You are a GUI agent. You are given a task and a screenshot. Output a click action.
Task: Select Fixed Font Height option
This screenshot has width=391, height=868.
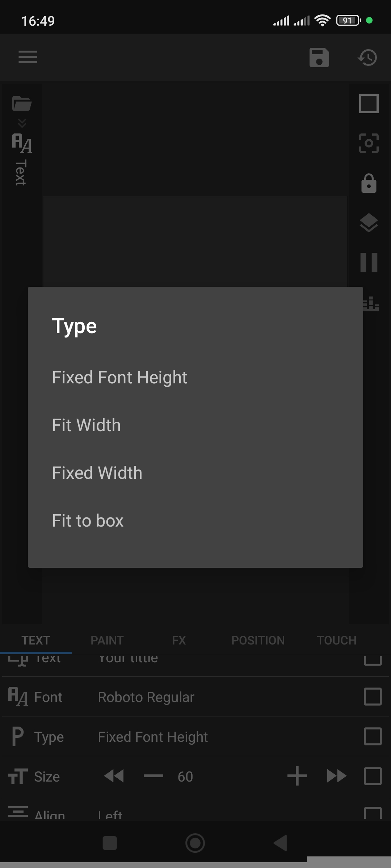pos(119,378)
